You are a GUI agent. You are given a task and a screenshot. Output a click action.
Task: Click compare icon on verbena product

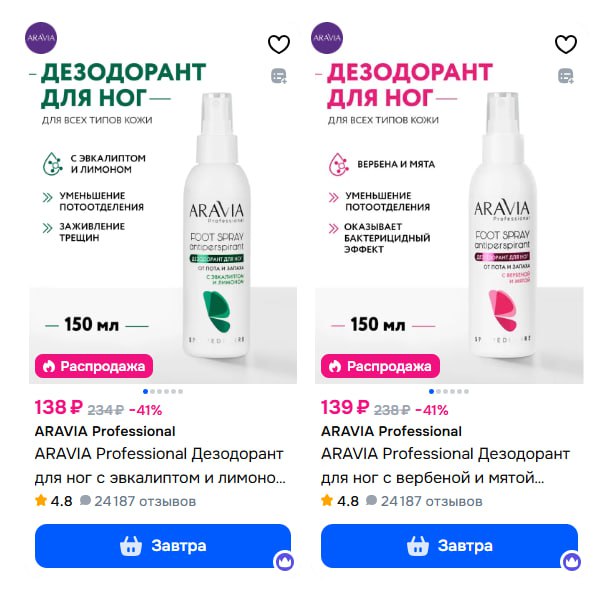pyautogui.click(x=566, y=76)
